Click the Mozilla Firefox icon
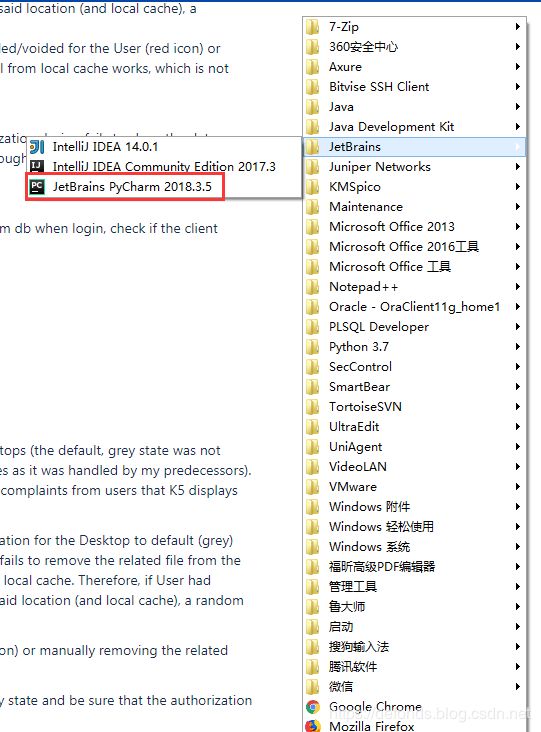The width and height of the screenshot is (541, 732). 313,726
